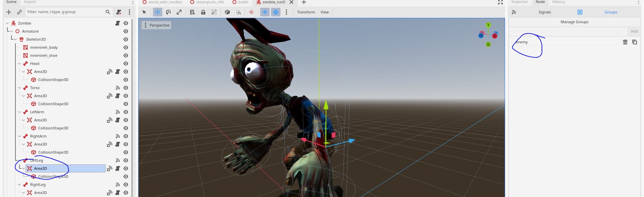644x197 pixels.
Task: Switch to the Import dock tab
Action: click(x=30, y=2)
